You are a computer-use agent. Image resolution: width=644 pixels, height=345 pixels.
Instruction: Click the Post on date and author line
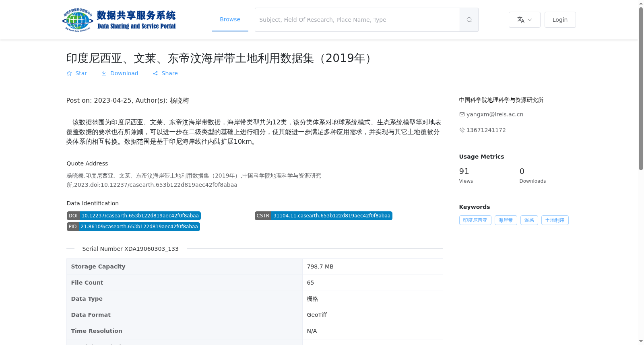pos(128,101)
